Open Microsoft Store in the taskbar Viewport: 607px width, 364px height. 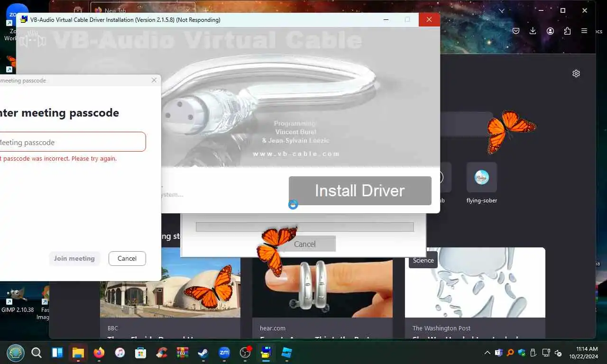click(x=141, y=353)
